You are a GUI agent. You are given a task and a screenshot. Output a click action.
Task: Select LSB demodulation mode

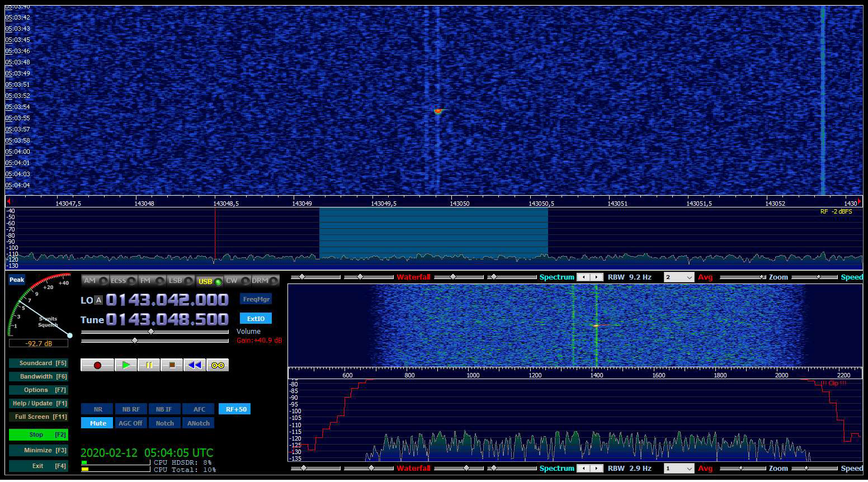180,281
